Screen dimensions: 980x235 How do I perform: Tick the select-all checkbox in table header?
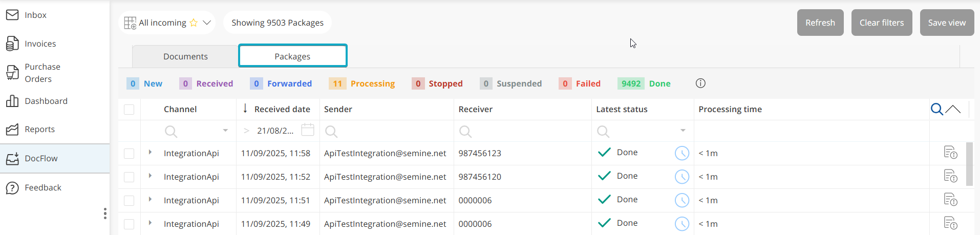pyautogui.click(x=129, y=110)
